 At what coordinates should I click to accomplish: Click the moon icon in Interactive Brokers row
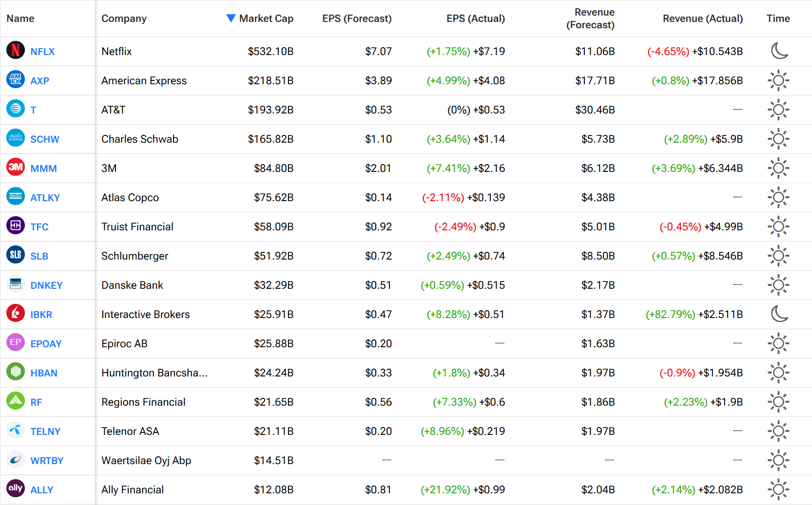point(779,314)
